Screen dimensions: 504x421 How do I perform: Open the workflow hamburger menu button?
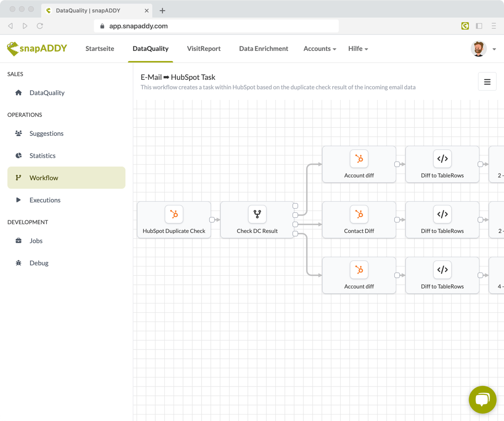(487, 81)
